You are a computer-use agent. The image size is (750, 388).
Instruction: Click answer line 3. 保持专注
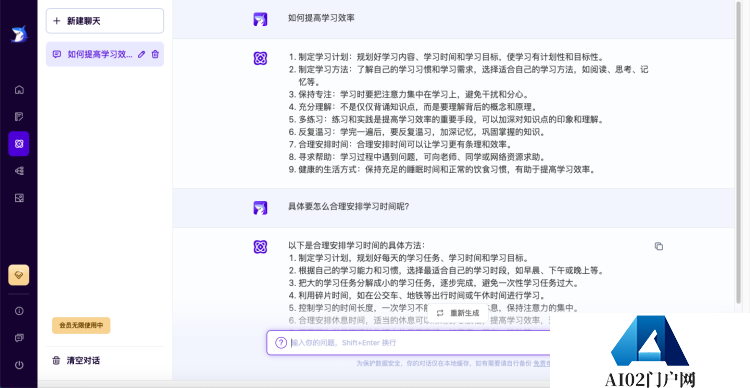pyautogui.click(x=409, y=95)
